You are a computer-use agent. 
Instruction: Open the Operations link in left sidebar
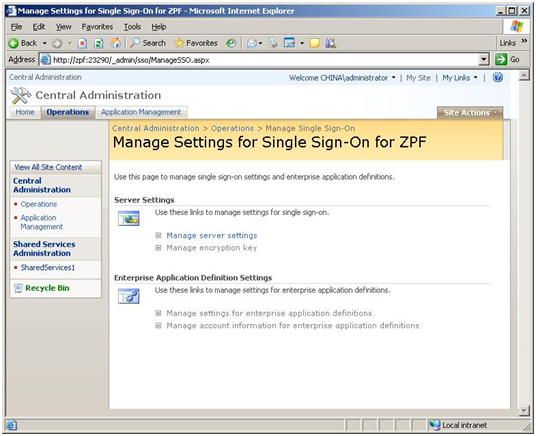39,204
